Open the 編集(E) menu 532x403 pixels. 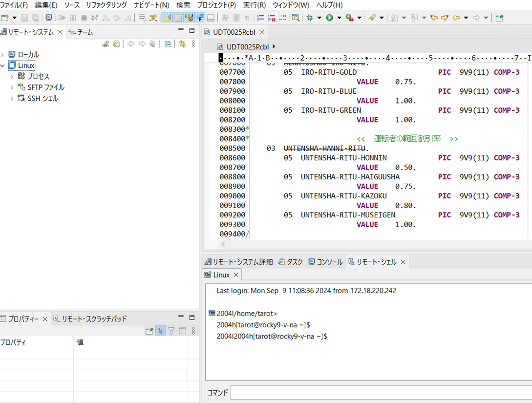46,5
